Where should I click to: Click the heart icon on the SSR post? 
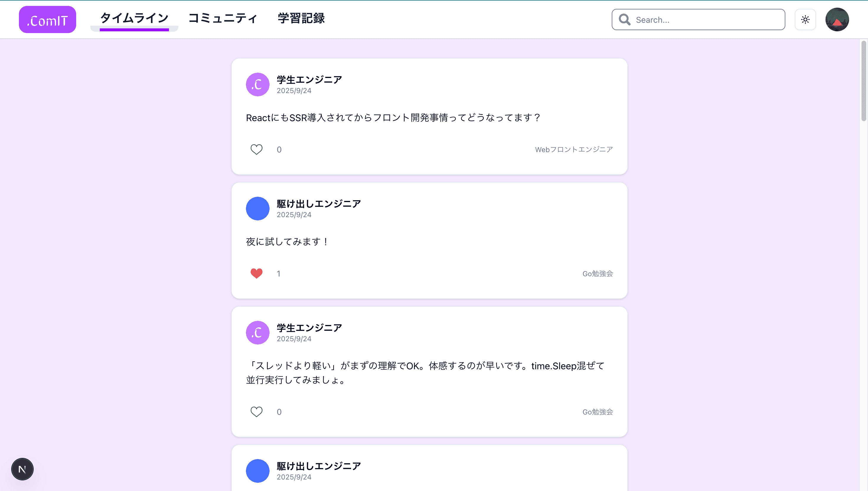[257, 149]
